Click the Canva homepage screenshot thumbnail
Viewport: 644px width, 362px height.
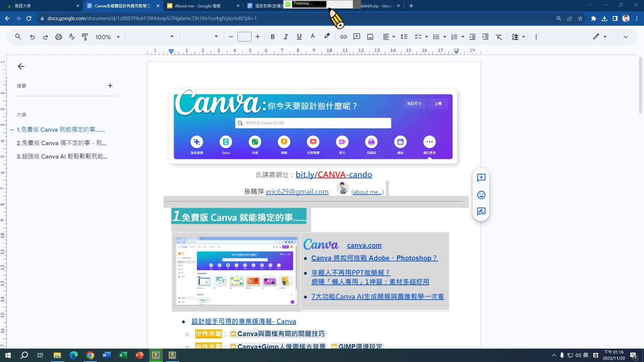point(236,271)
